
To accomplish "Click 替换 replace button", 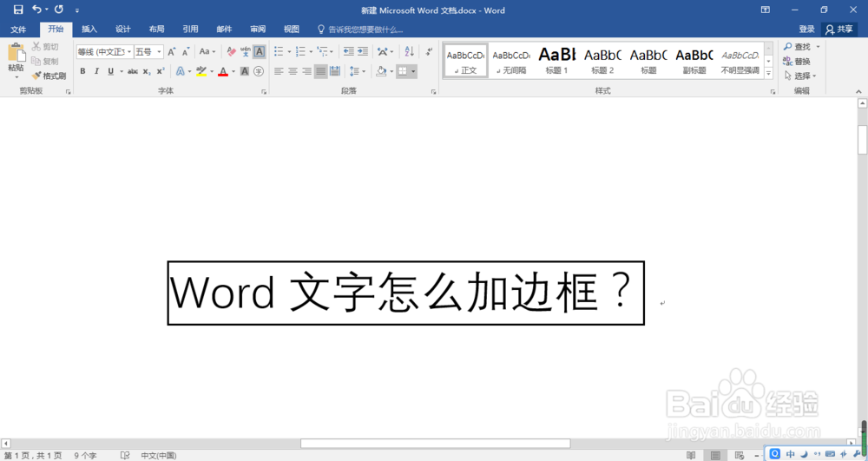I will click(797, 62).
